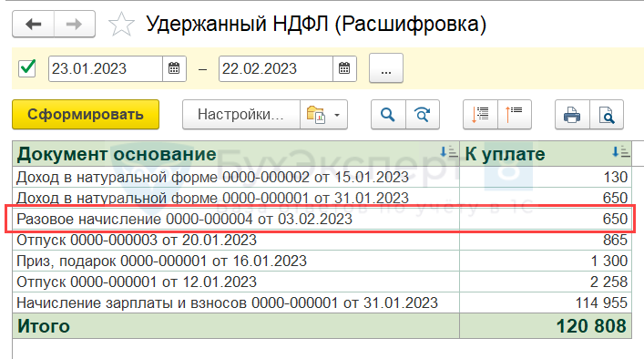Click amount 650 in Разовое начисление row

tap(546, 219)
